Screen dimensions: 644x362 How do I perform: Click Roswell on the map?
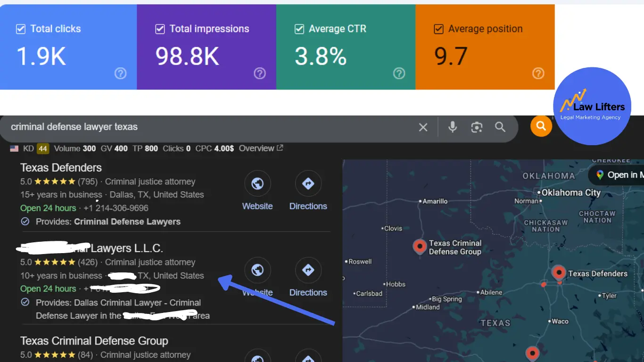point(359,262)
